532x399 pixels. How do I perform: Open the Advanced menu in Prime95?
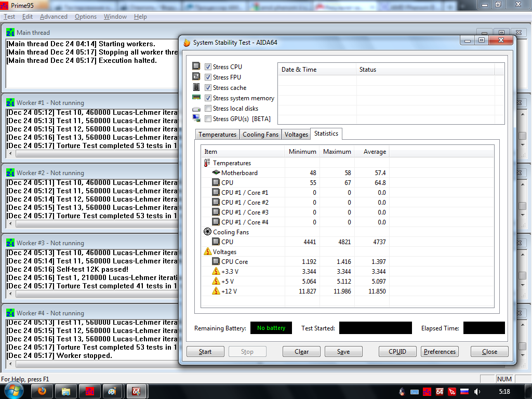click(x=54, y=17)
